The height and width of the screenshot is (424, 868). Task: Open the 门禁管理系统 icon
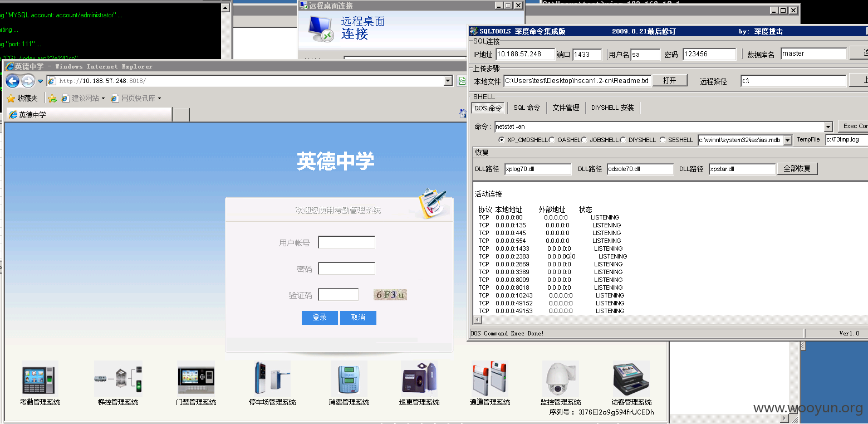(x=196, y=378)
